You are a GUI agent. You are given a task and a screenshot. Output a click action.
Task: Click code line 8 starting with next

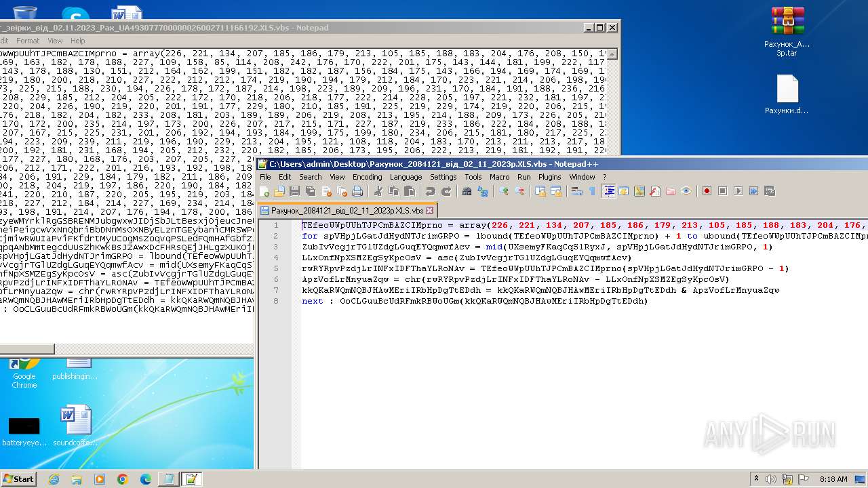(475, 301)
